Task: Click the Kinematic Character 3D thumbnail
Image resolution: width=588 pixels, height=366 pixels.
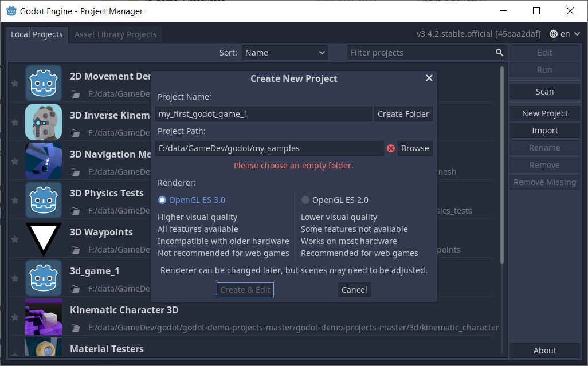Action: [x=44, y=317]
